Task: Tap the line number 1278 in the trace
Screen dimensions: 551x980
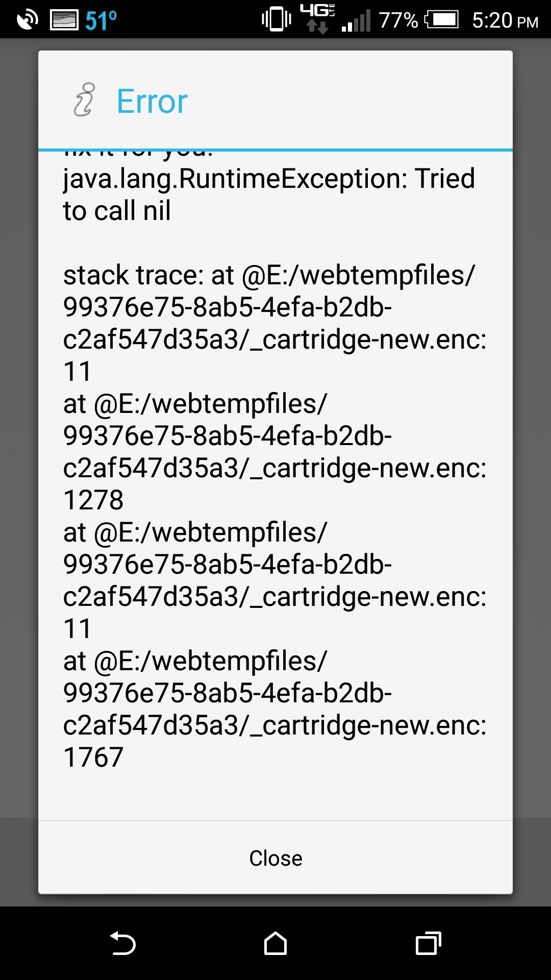Action: pos(93,500)
